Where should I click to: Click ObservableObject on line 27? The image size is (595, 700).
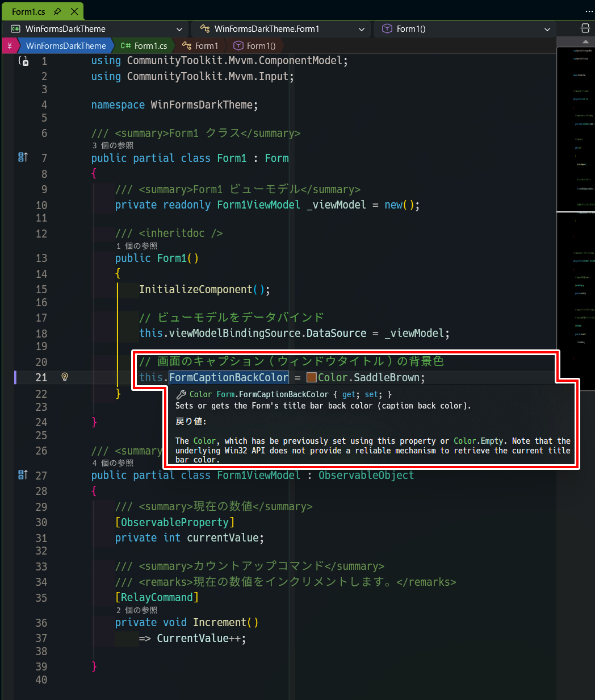[x=366, y=475]
